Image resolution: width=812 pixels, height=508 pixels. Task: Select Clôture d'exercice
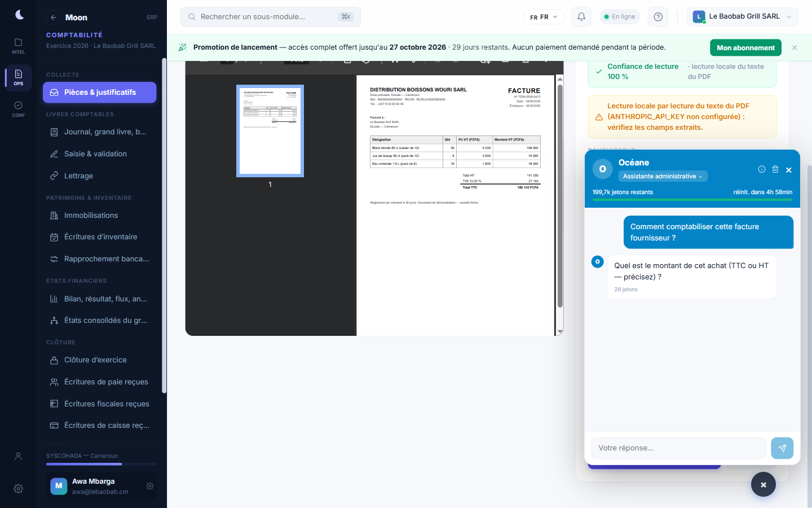pyautogui.click(x=100, y=360)
